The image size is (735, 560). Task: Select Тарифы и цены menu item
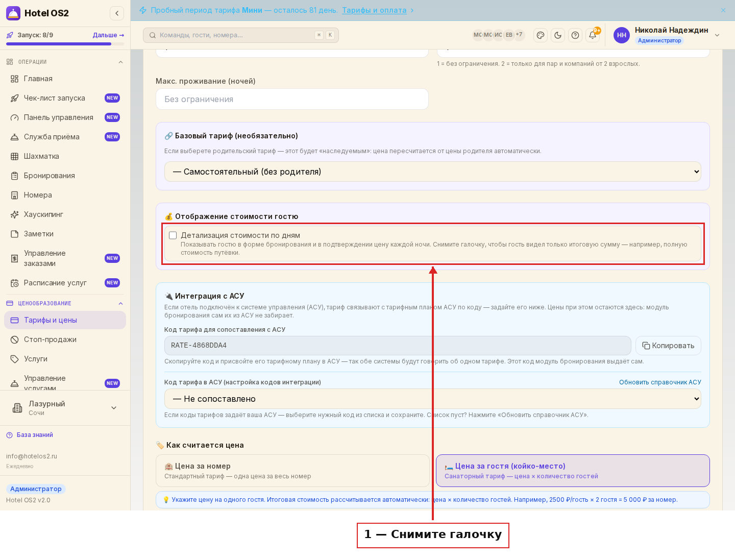tap(65, 320)
